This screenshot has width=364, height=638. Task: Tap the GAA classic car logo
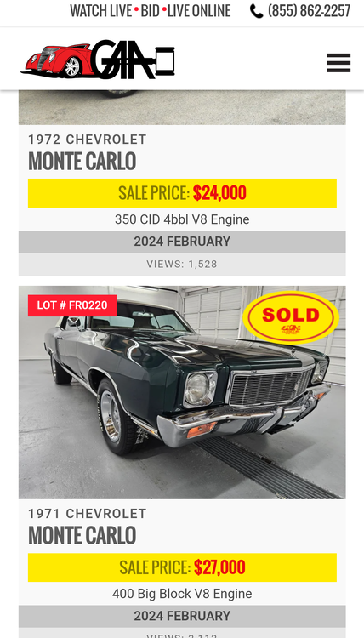(x=98, y=60)
